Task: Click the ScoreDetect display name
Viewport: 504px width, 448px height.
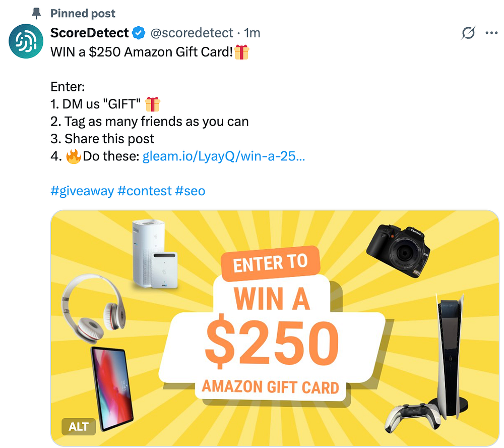Action: pyautogui.click(x=90, y=33)
